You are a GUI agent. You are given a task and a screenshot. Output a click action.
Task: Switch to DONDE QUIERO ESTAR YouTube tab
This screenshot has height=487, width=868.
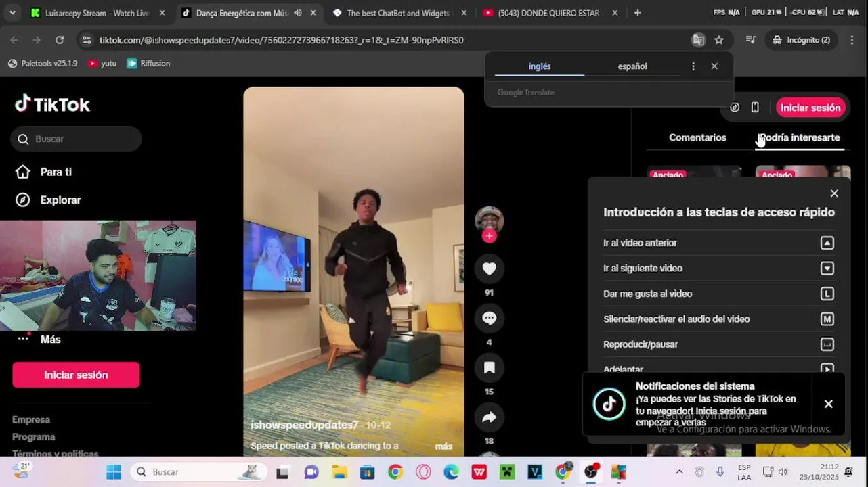[548, 13]
